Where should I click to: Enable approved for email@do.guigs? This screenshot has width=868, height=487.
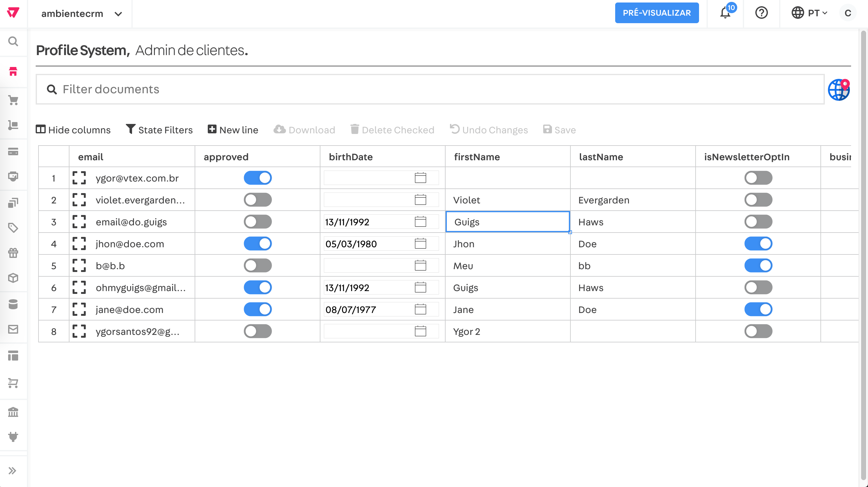(x=258, y=222)
